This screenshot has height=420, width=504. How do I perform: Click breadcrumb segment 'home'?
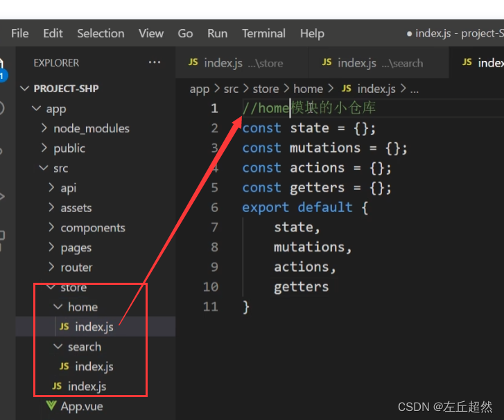(x=309, y=89)
